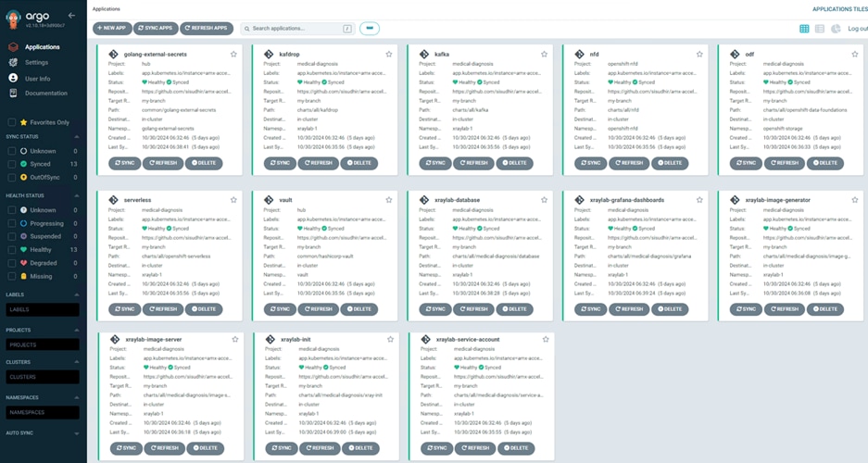Screen dimensions: 868x463
Task: Click Refresh Apps in toolbar
Action: click(x=206, y=28)
